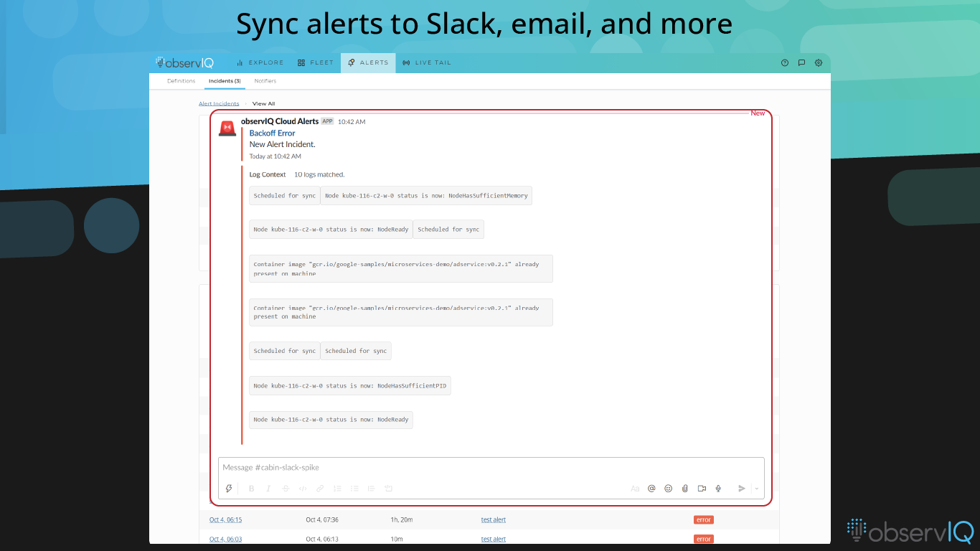Screen dimensions: 980x551
Task: Click the send message arrow
Action: [742, 489]
